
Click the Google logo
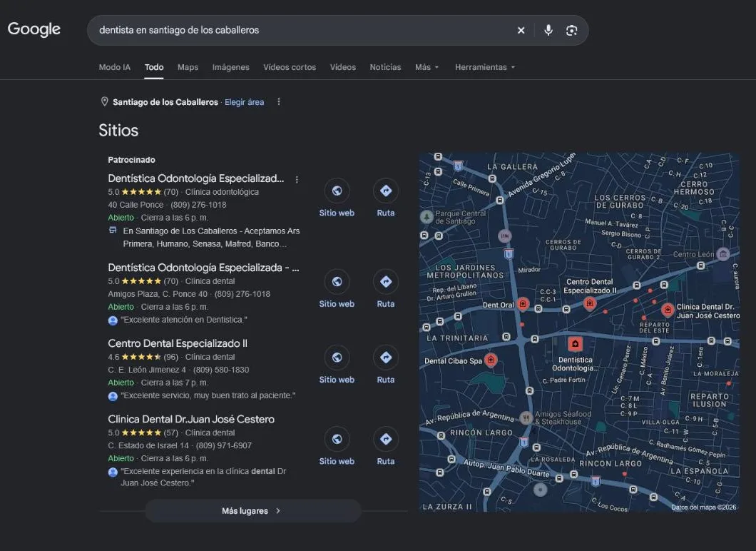tap(34, 29)
